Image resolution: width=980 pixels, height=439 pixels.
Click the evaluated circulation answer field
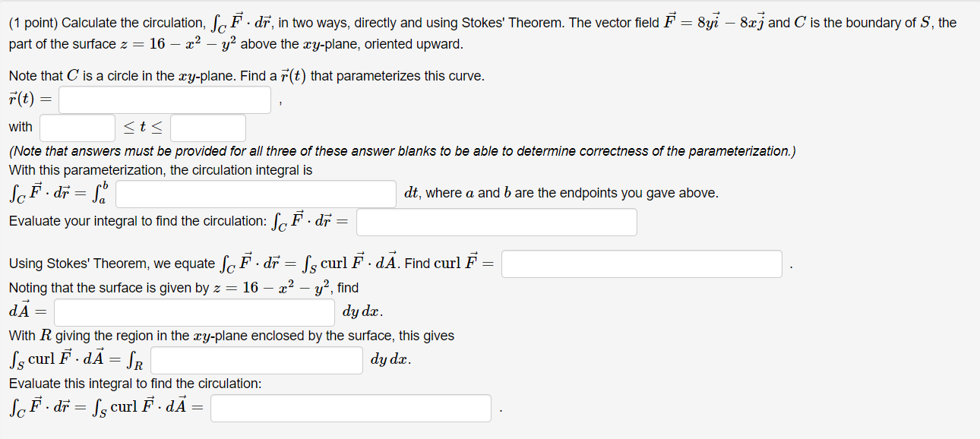coord(497,222)
